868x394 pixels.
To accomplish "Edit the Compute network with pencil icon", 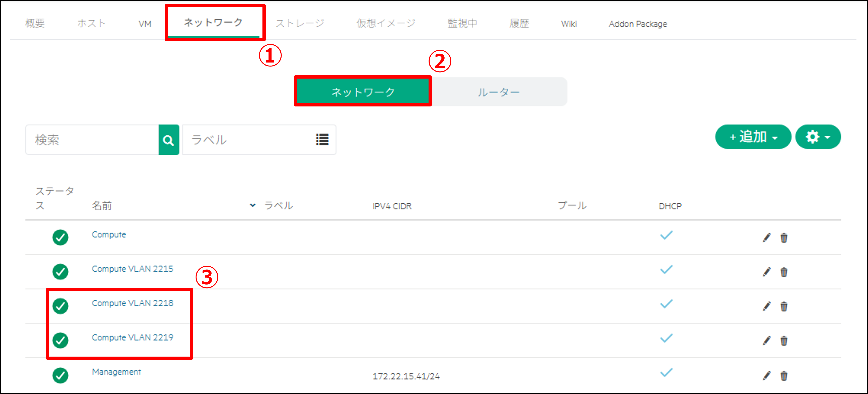I will click(x=766, y=238).
